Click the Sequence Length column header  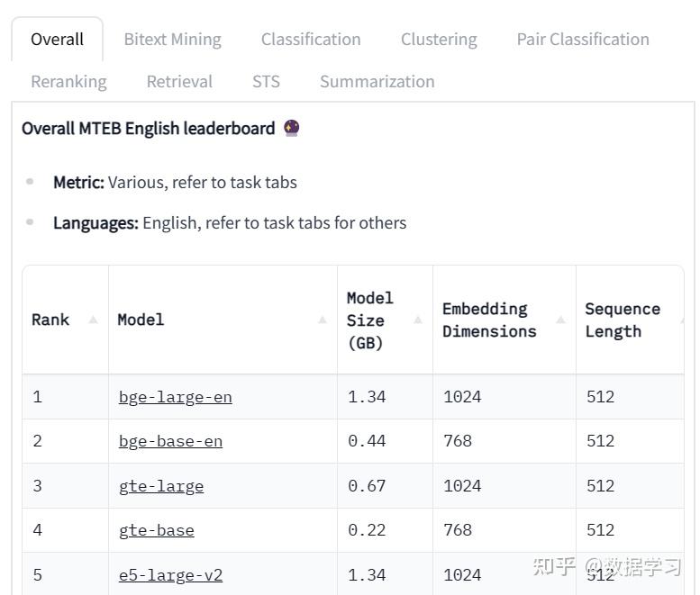[x=623, y=320]
